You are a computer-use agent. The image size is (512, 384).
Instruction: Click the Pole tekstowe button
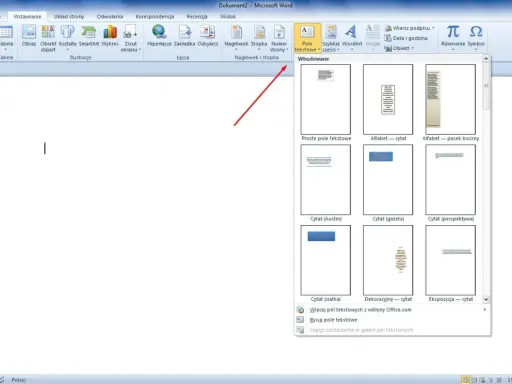[307, 38]
